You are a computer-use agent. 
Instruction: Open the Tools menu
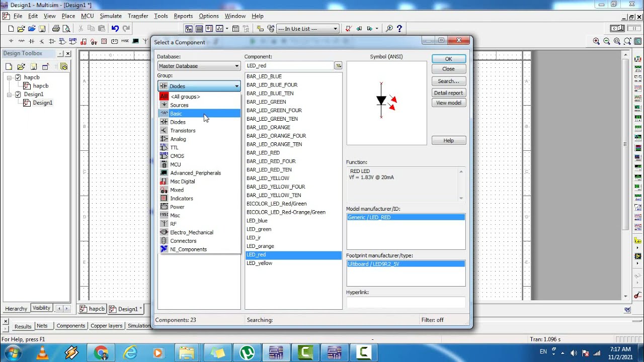point(161,16)
